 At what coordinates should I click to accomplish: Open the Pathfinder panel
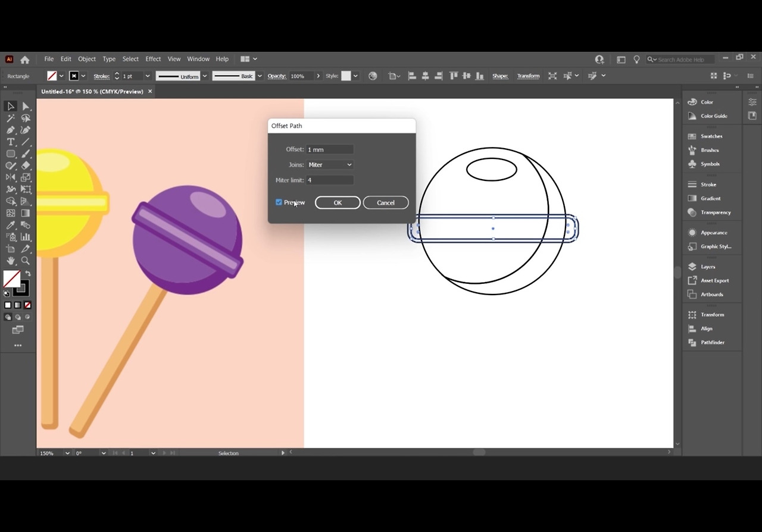click(x=712, y=343)
